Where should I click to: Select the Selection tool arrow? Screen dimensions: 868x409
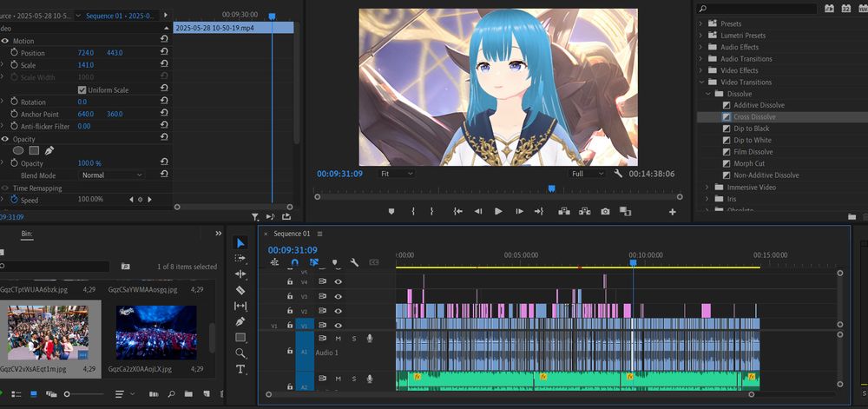tap(240, 243)
